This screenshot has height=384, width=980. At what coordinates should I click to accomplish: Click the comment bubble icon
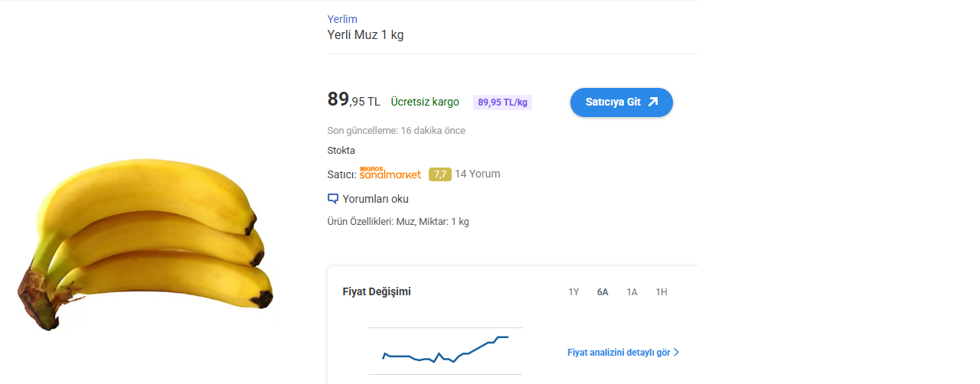coord(333,199)
